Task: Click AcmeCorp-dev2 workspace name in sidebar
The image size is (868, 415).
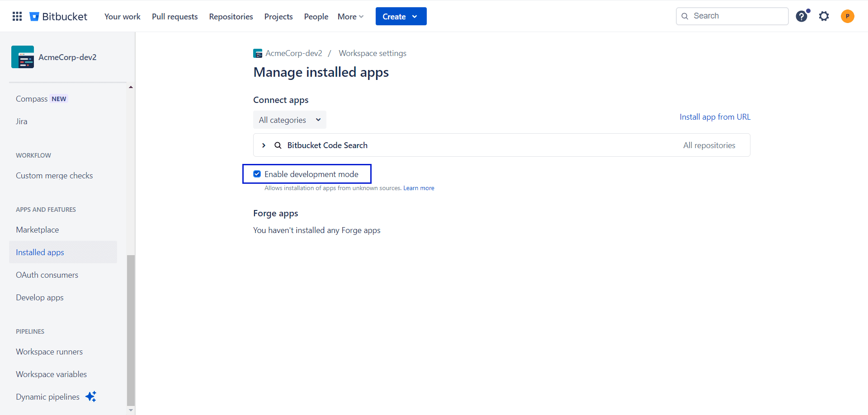Action: pos(67,57)
